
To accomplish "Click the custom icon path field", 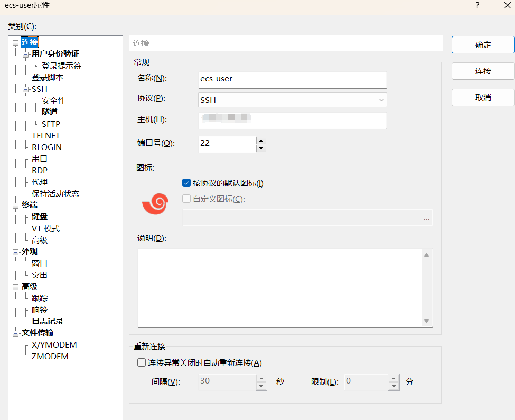I will (x=302, y=218).
